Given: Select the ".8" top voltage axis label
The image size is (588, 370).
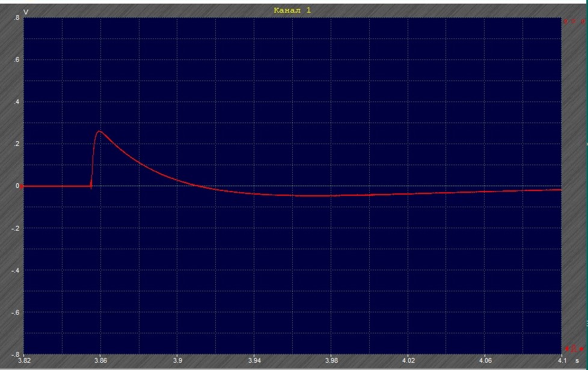Looking at the screenshot, I should [x=17, y=17].
